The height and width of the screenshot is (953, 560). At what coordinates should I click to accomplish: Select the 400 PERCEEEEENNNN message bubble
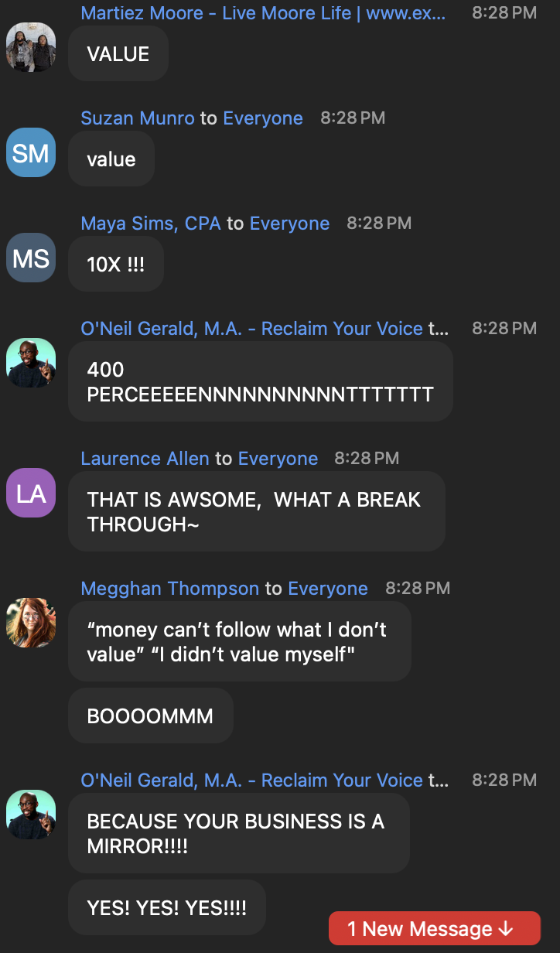click(x=260, y=382)
